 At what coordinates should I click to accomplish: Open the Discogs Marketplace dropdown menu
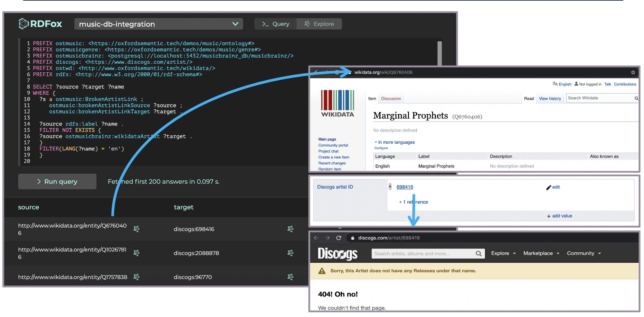(x=541, y=253)
